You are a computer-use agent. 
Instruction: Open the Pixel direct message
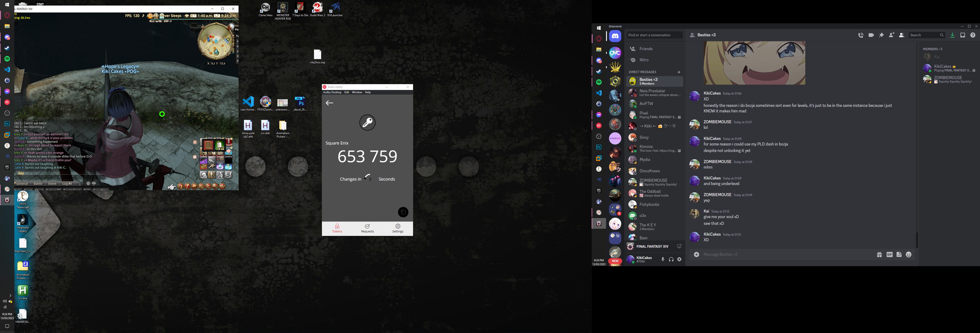point(654,115)
